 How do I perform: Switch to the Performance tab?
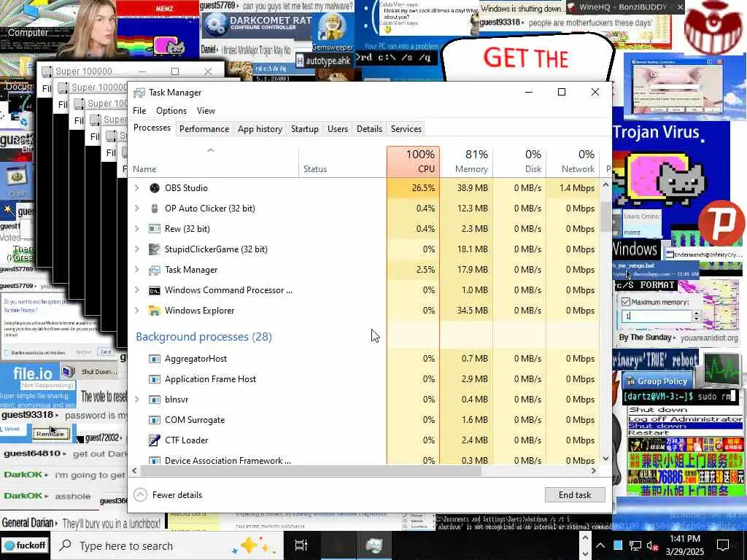point(204,129)
